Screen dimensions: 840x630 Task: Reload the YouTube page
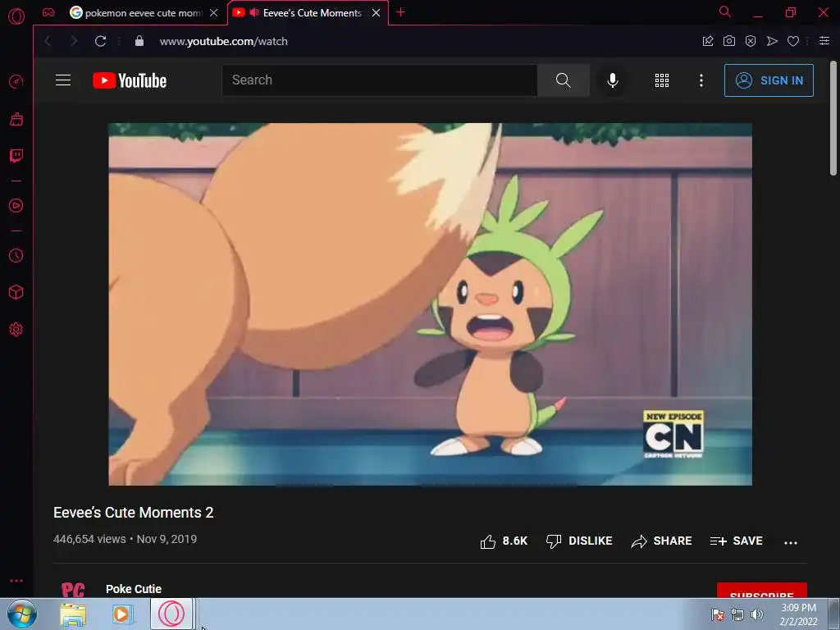[x=100, y=41]
